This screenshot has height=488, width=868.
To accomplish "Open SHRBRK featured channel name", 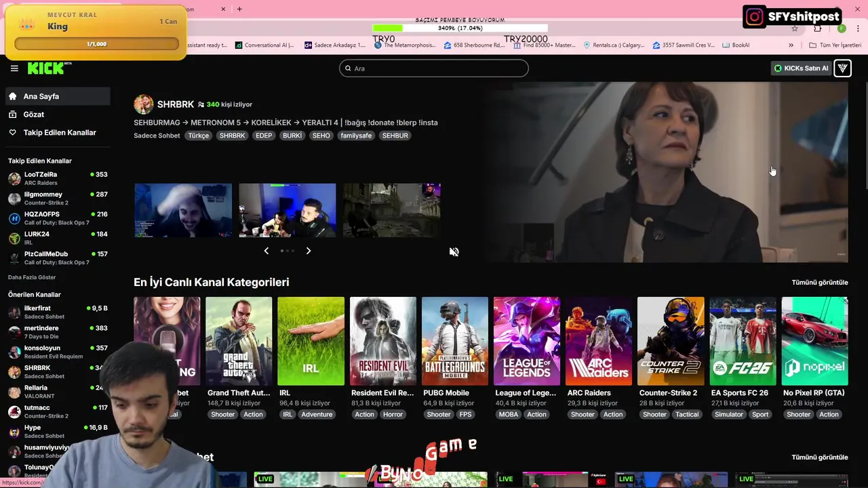I will (176, 104).
